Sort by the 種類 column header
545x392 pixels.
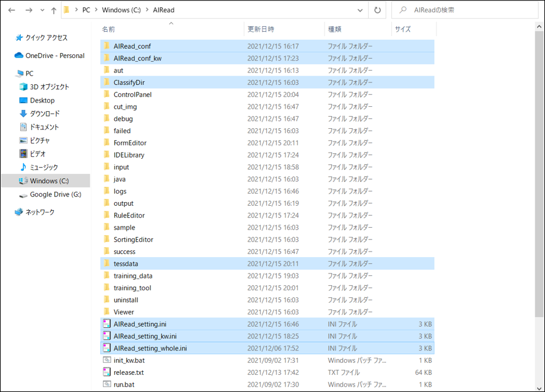pyautogui.click(x=334, y=29)
